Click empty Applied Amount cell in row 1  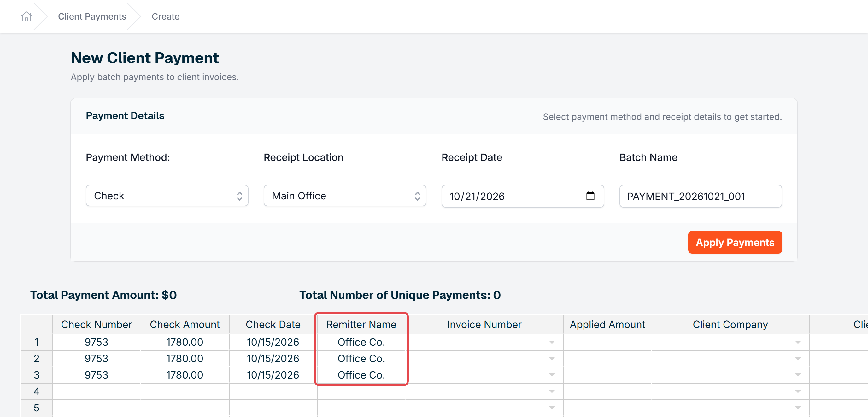[607, 342]
